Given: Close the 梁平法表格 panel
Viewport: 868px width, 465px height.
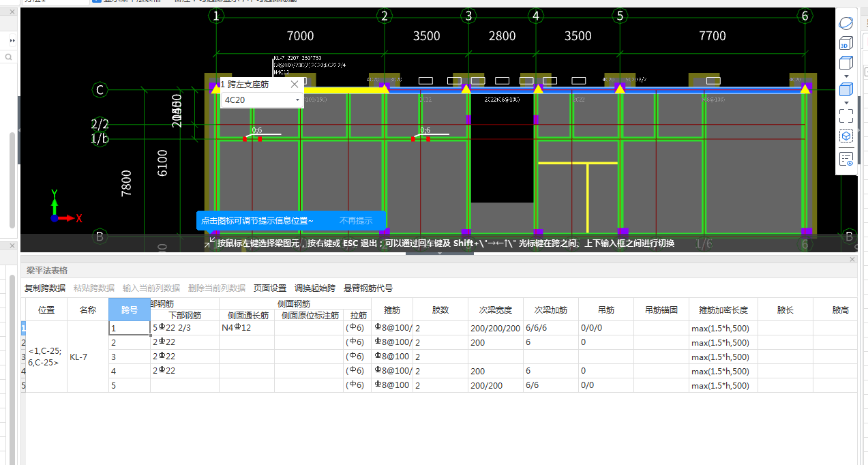Looking at the screenshot, I should click(x=852, y=260).
